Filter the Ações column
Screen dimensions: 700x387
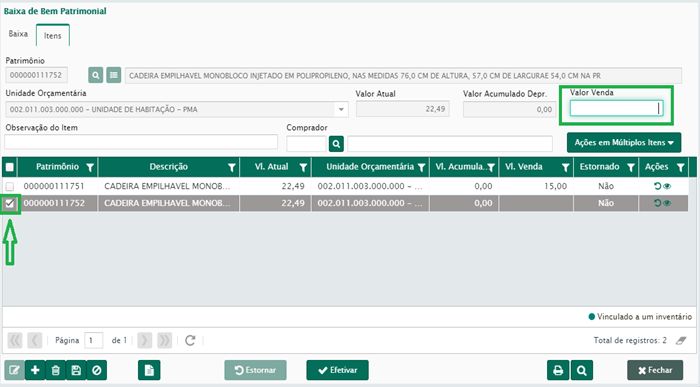[680, 167]
